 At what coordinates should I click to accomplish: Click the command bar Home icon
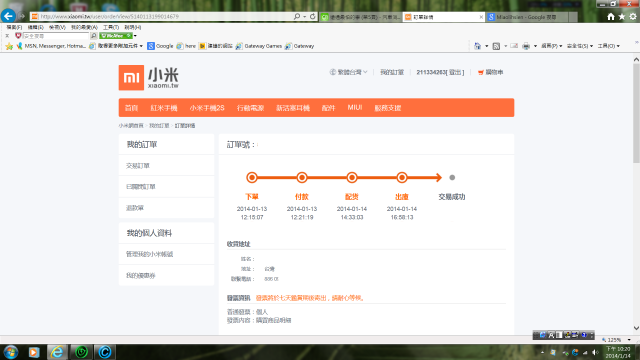[x=477, y=46]
